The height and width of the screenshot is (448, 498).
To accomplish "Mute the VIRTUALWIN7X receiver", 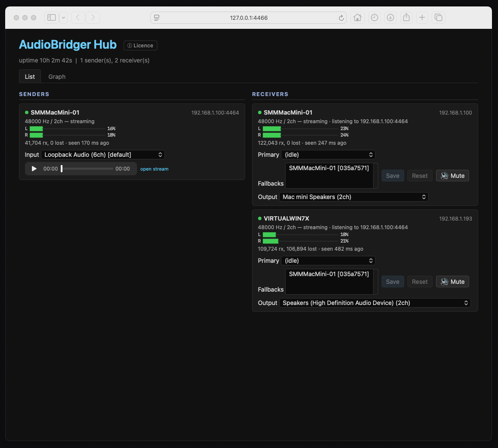I will pos(452,282).
